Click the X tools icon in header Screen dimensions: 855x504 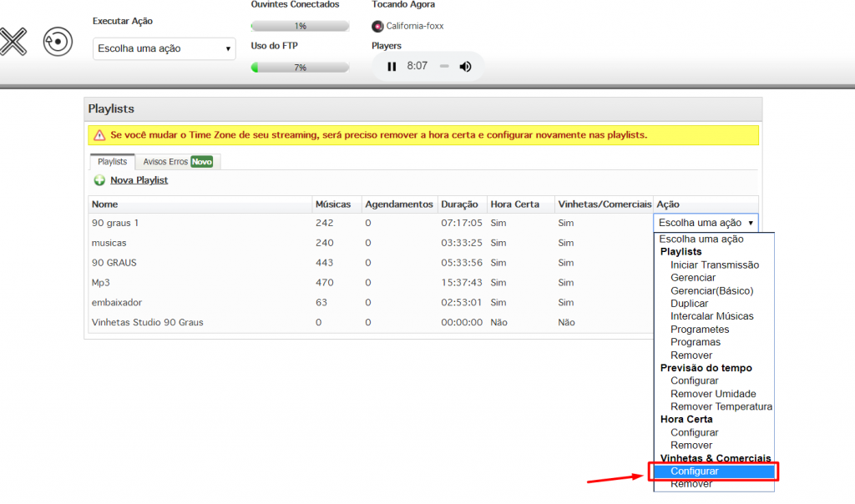(x=13, y=41)
